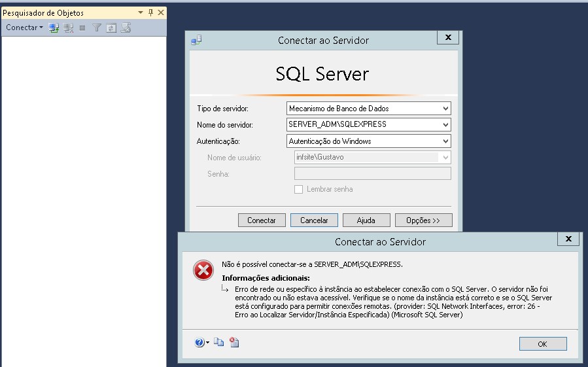
Task: Open the help icon dropdown arrow
Action: [208, 342]
